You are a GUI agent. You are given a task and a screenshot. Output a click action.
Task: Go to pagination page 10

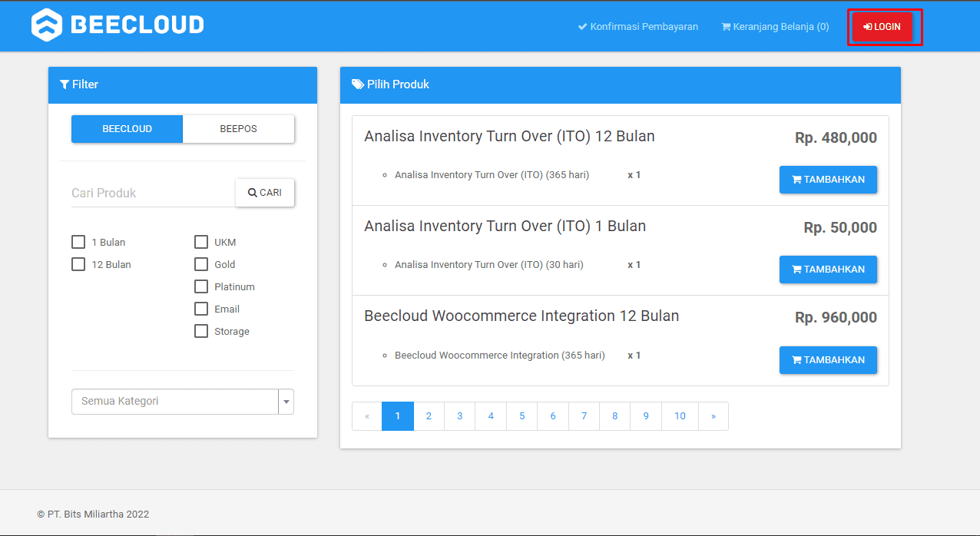click(x=680, y=416)
